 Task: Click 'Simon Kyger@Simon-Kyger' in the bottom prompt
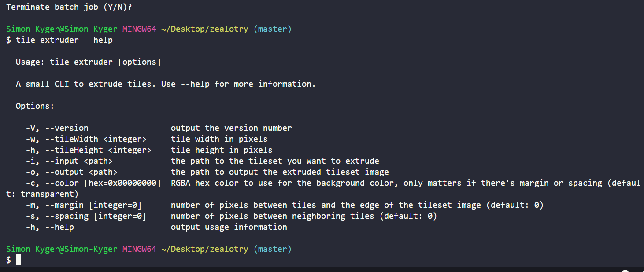[x=62, y=249]
